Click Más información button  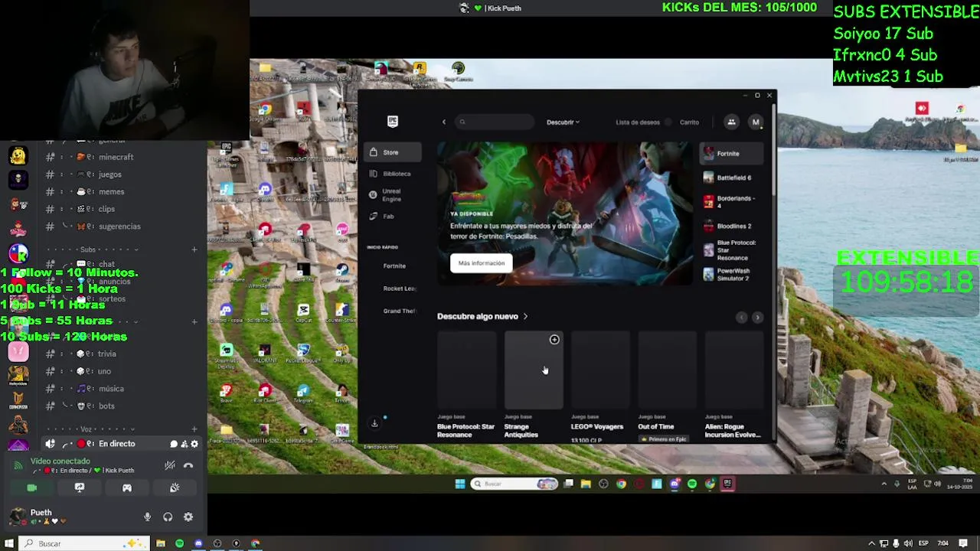click(482, 263)
